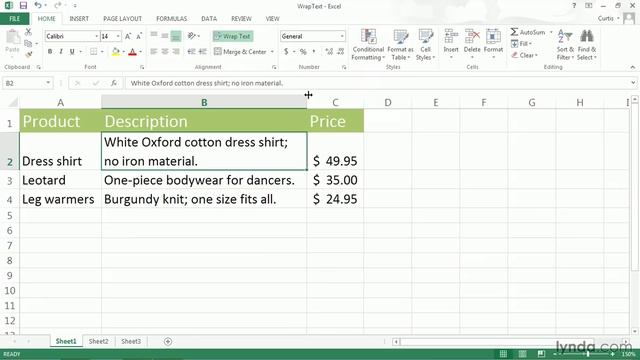Decrease font size with the smaller A icon
The height and width of the screenshot is (360, 640).
139,36
